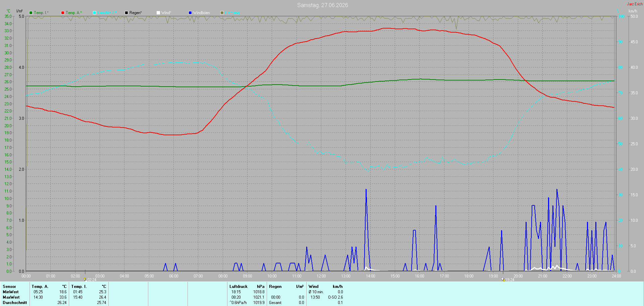Click the blue Windböen legend swatch
This screenshot has width=644, height=306.
coord(190,13)
